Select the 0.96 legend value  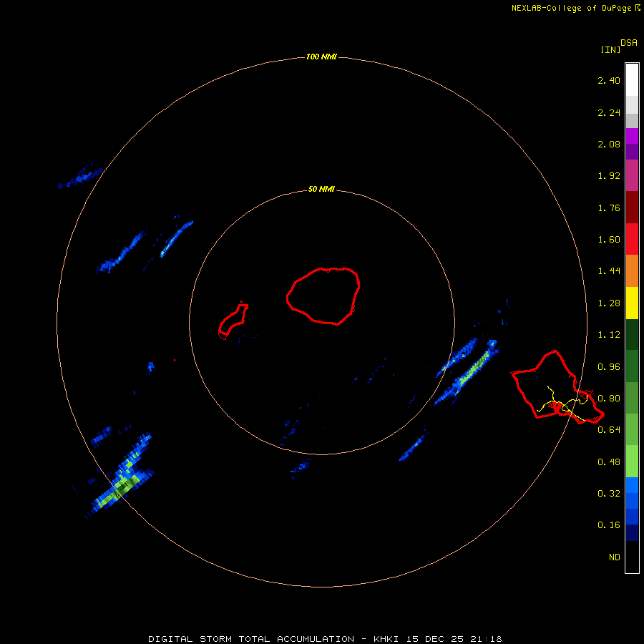coord(609,367)
